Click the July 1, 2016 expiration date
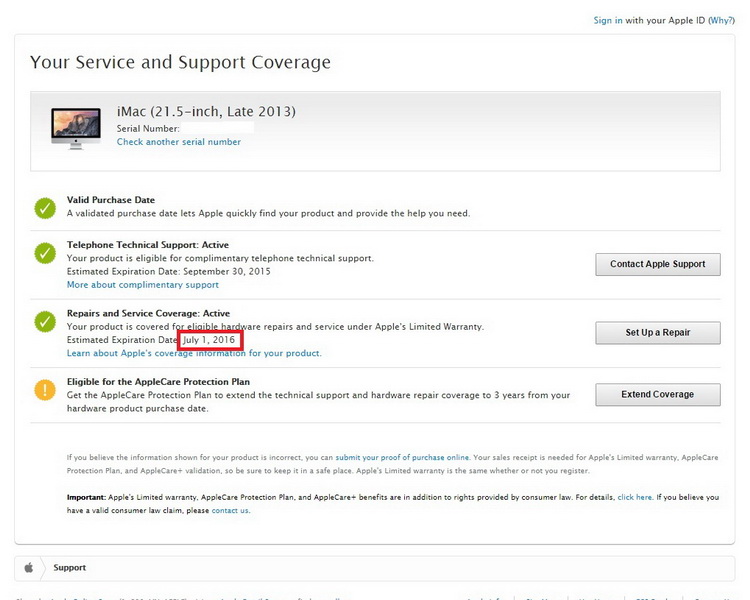 [209, 340]
